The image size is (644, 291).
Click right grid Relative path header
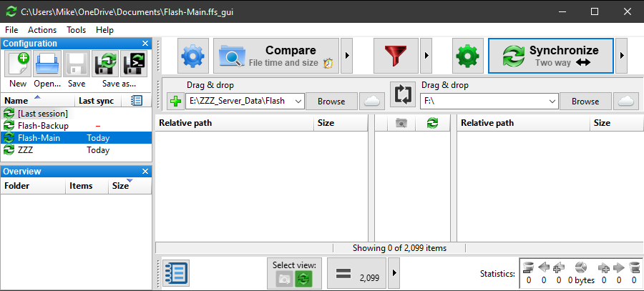tap(524, 123)
